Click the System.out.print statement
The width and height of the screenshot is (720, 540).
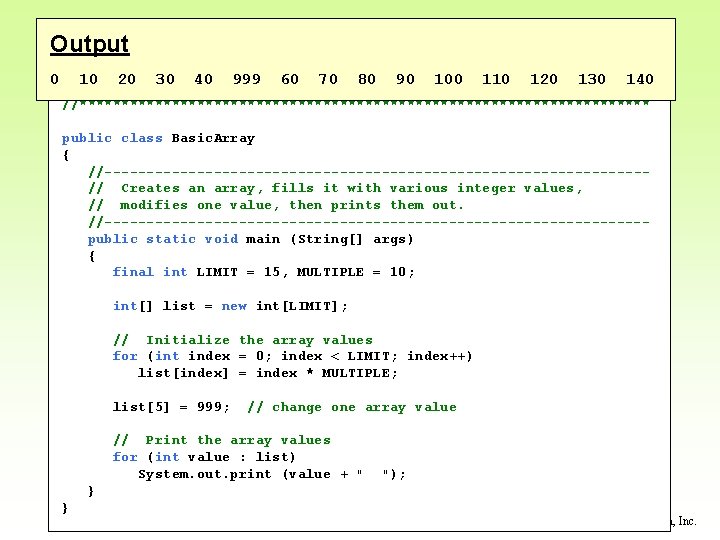pos(272,474)
